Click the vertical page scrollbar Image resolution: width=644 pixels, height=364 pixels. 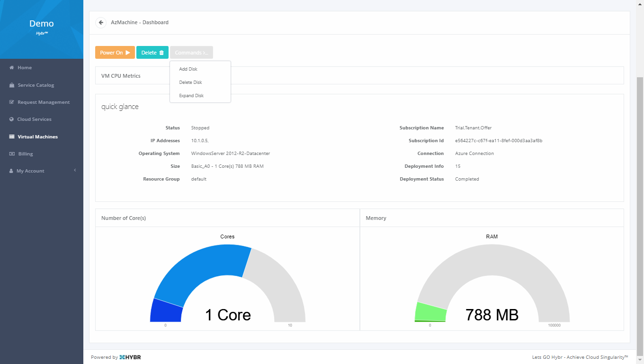pos(640,213)
